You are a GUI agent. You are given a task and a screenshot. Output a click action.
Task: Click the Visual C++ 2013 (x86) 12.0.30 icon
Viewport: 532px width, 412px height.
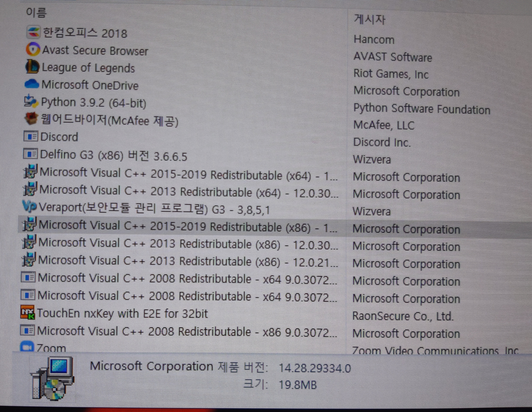pyautogui.click(x=29, y=242)
